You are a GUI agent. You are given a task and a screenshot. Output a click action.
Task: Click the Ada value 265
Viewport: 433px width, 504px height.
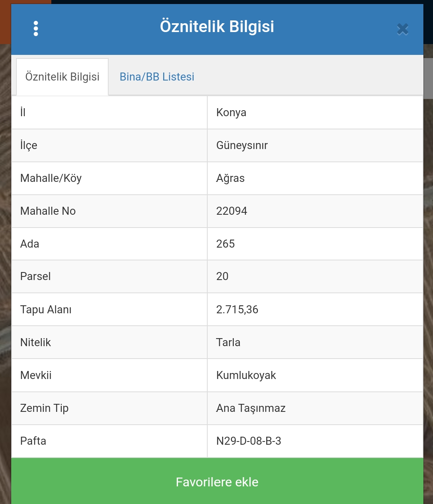[225, 244]
